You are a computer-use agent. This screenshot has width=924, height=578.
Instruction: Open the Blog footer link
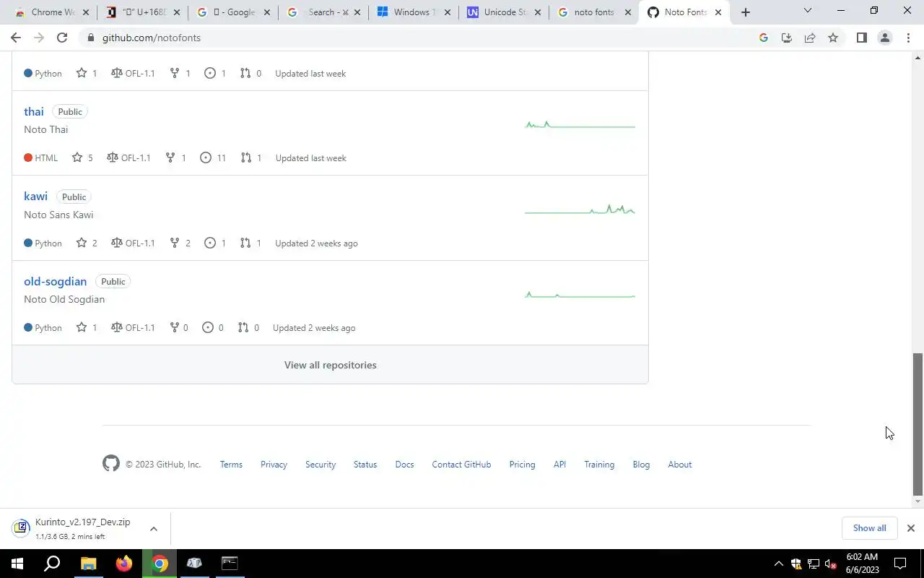(641, 465)
